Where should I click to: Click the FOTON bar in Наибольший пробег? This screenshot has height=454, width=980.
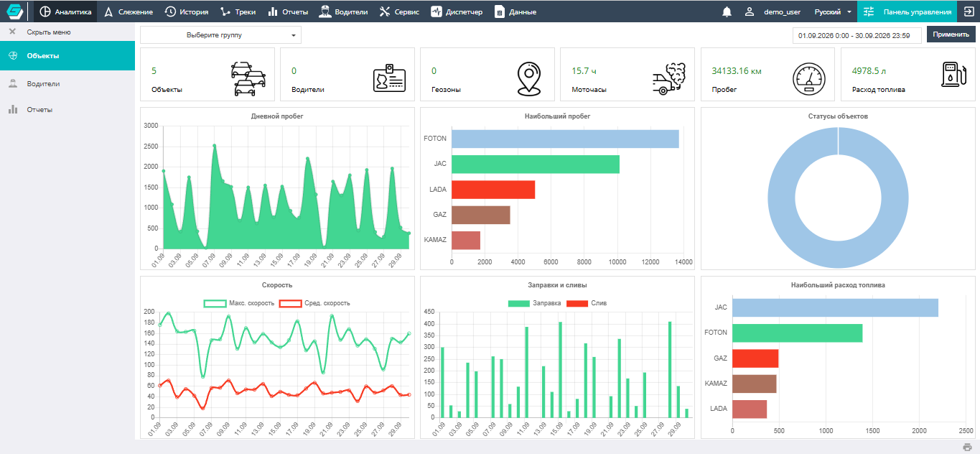pyautogui.click(x=565, y=139)
